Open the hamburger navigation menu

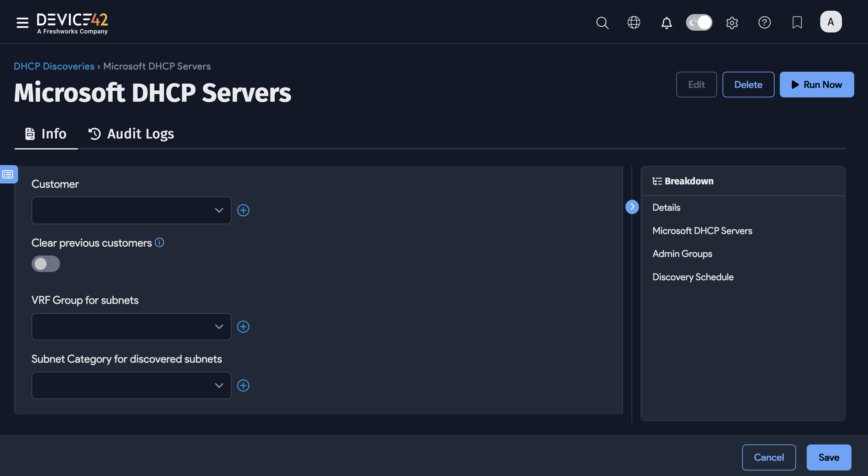click(22, 23)
